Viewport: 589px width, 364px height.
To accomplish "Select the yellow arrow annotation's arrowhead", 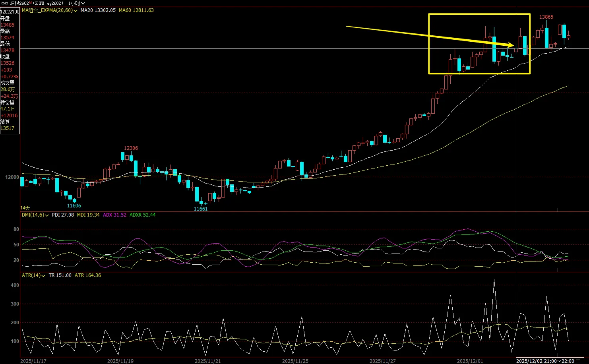I will 511,45.
